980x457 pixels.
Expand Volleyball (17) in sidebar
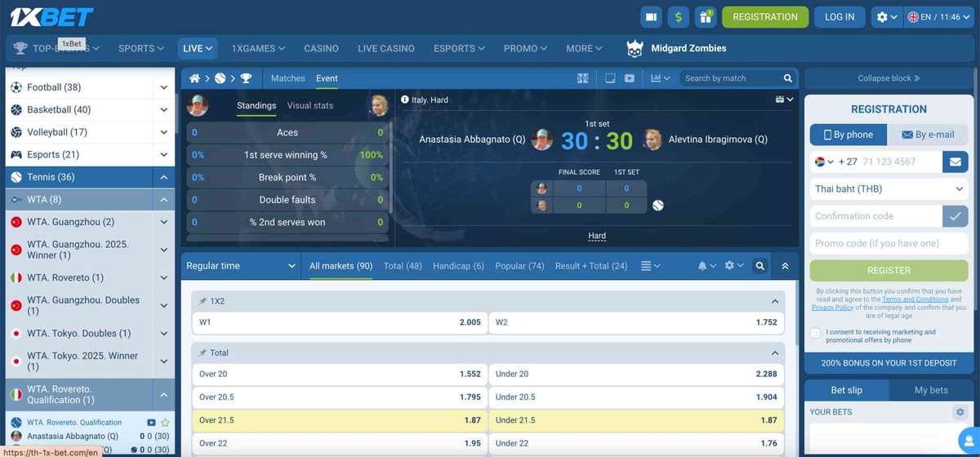click(164, 132)
